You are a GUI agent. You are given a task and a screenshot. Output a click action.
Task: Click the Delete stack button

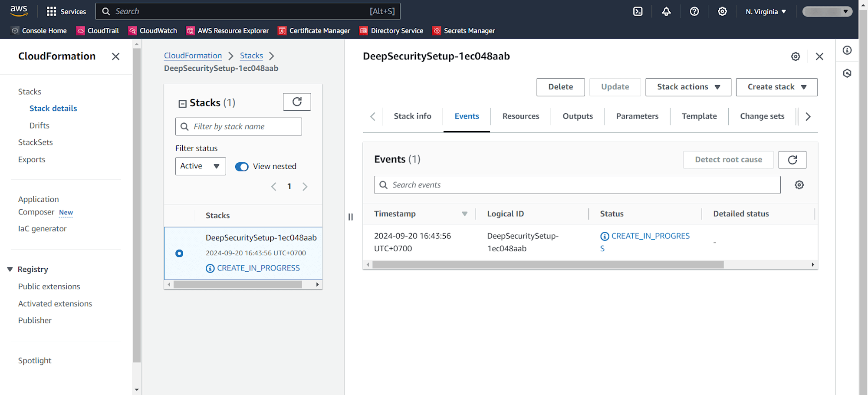560,87
